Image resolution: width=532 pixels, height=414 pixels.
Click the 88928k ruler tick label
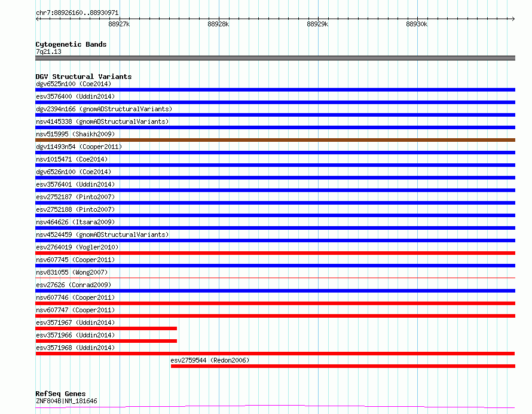click(x=218, y=24)
